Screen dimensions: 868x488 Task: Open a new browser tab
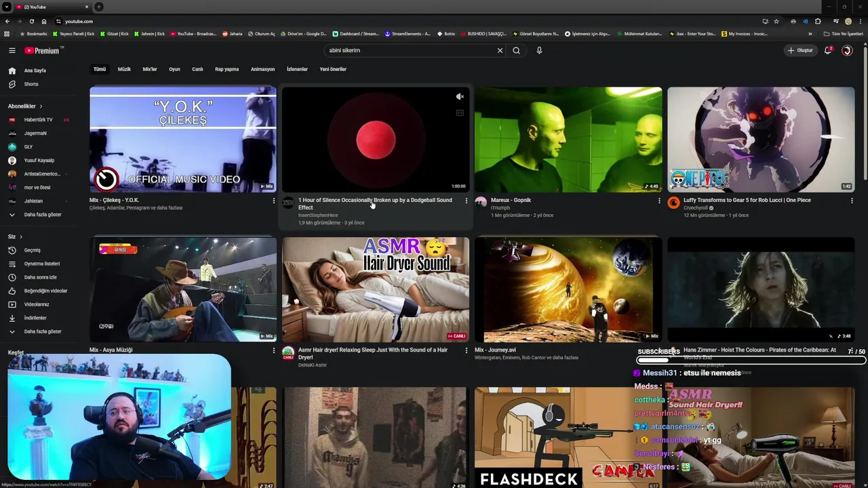click(99, 7)
